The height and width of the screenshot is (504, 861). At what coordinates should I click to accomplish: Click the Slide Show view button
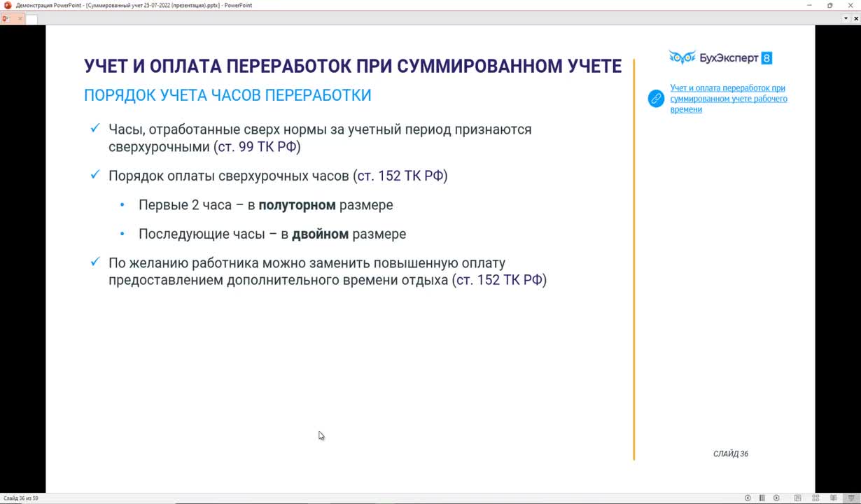(850, 498)
